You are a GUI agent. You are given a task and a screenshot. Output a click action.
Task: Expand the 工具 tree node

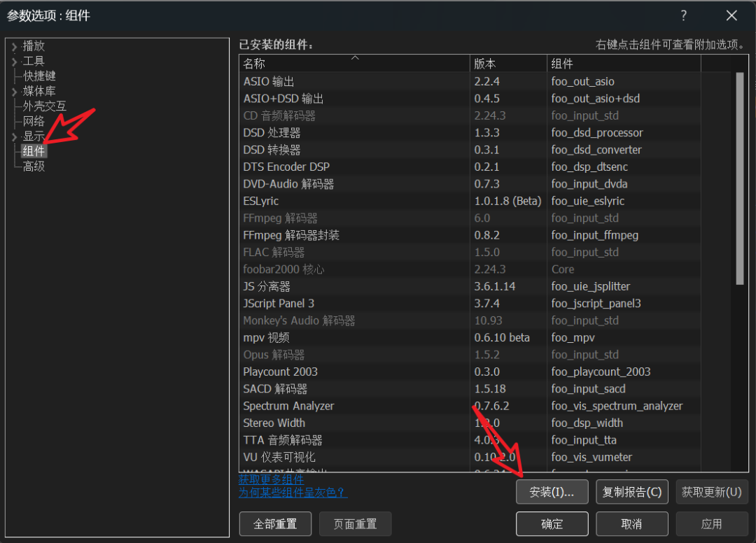tap(14, 62)
